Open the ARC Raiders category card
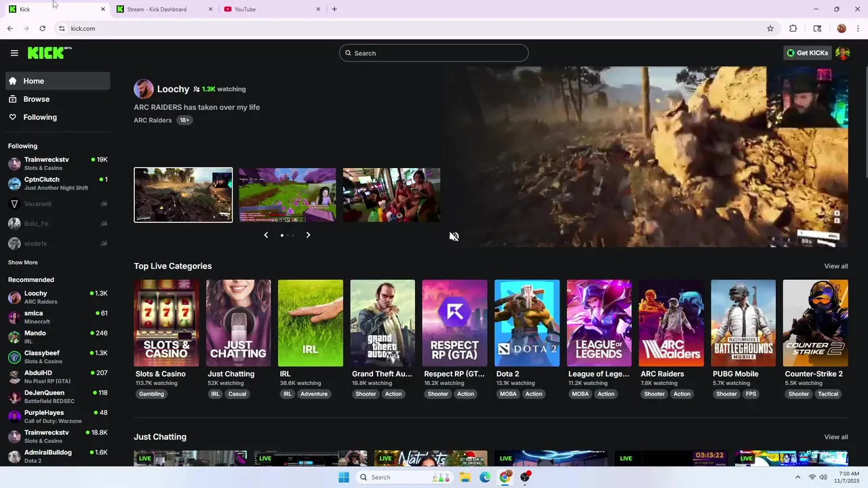Screen dimensions: 868x488 (x=671, y=323)
